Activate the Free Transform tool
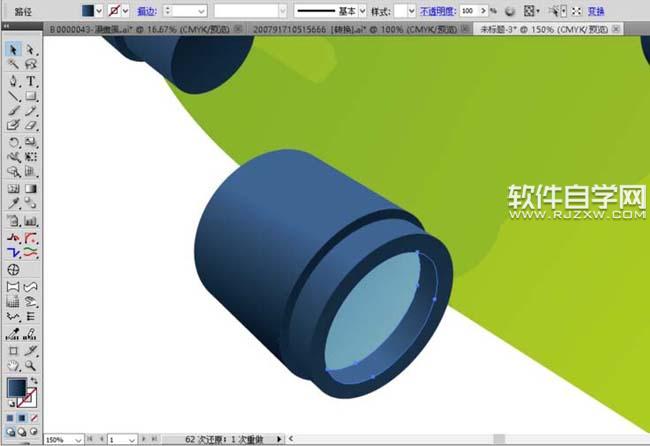Screen dimensions: 650x446 (x=30, y=157)
